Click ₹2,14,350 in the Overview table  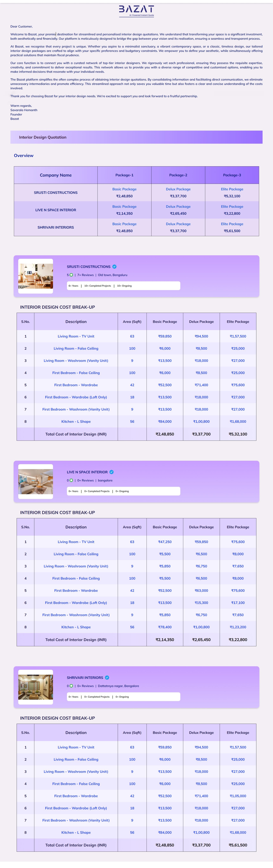[x=125, y=214]
